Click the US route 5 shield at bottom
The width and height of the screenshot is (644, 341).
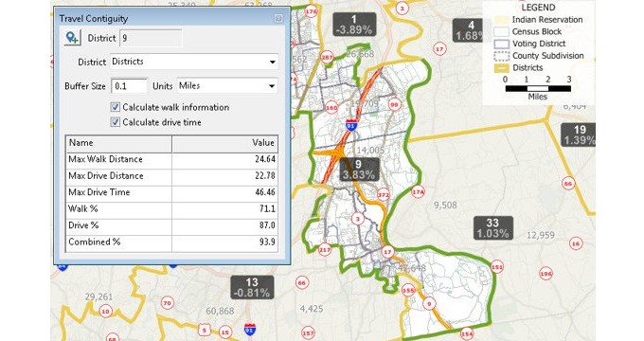point(205,330)
